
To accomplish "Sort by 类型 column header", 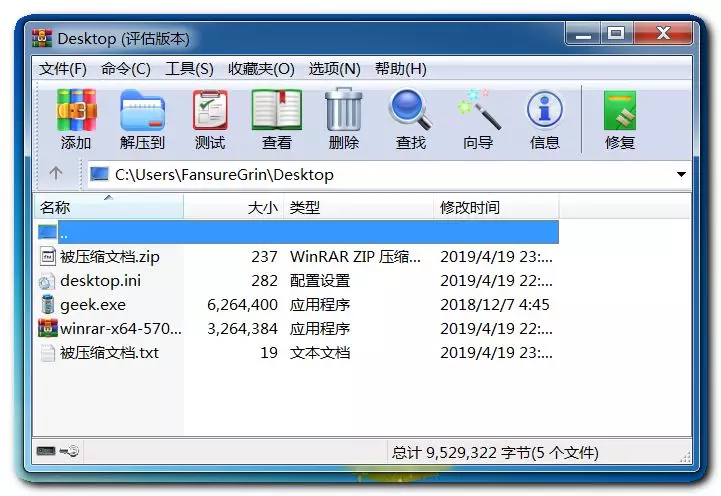I will [359, 207].
